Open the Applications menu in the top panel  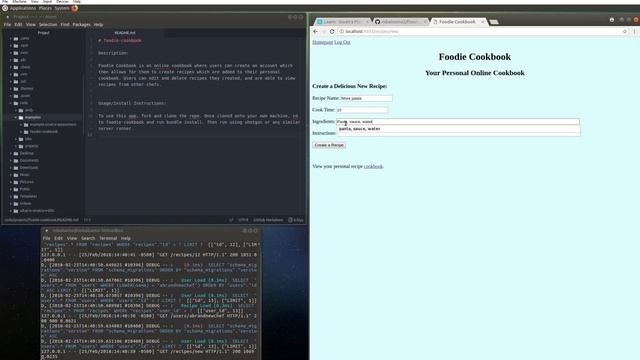(x=23, y=8)
